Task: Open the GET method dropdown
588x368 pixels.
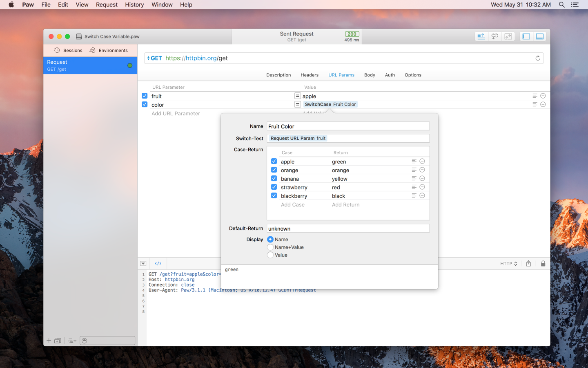Action: [154, 58]
